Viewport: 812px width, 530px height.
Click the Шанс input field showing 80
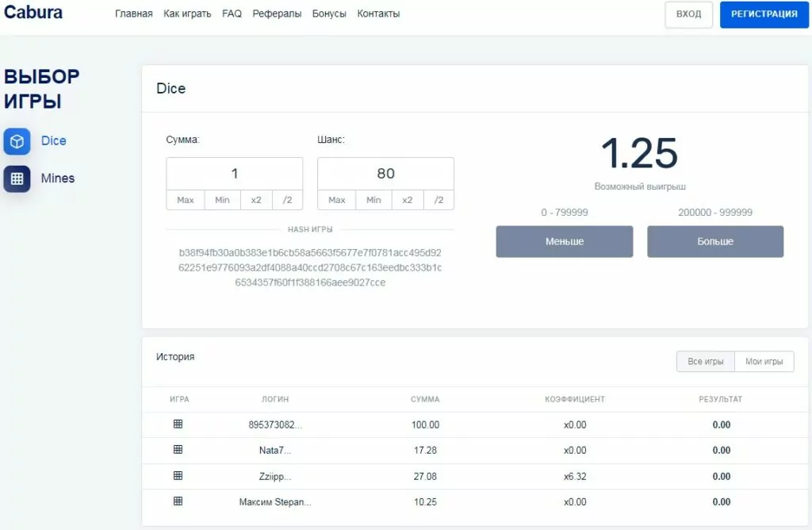[385, 174]
